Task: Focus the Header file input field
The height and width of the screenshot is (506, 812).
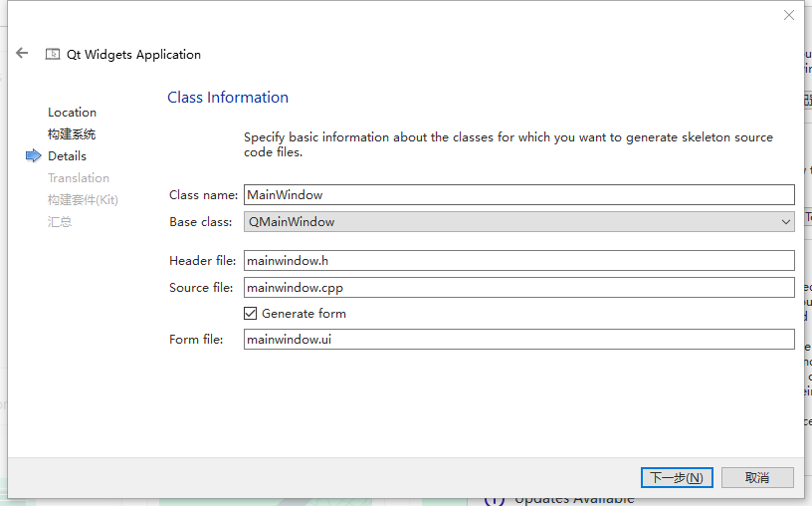Action: [518, 260]
